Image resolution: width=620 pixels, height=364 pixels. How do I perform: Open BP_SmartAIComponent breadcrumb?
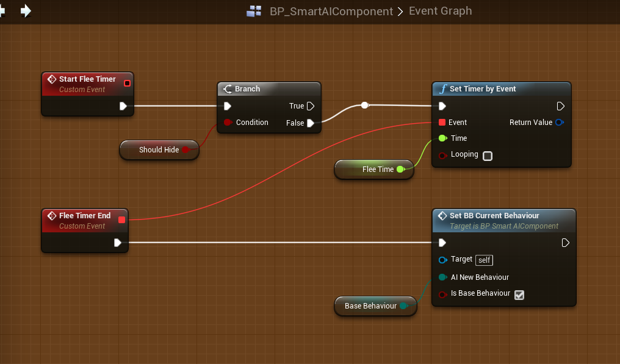point(331,11)
